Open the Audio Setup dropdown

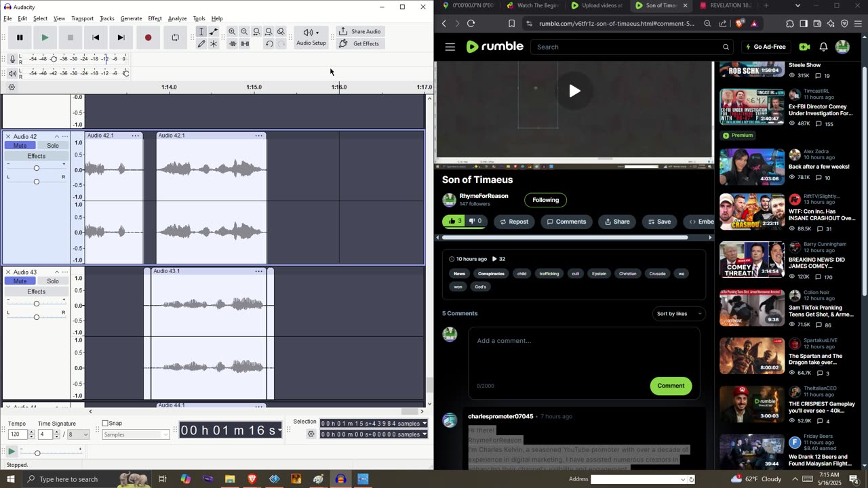point(311,37)
